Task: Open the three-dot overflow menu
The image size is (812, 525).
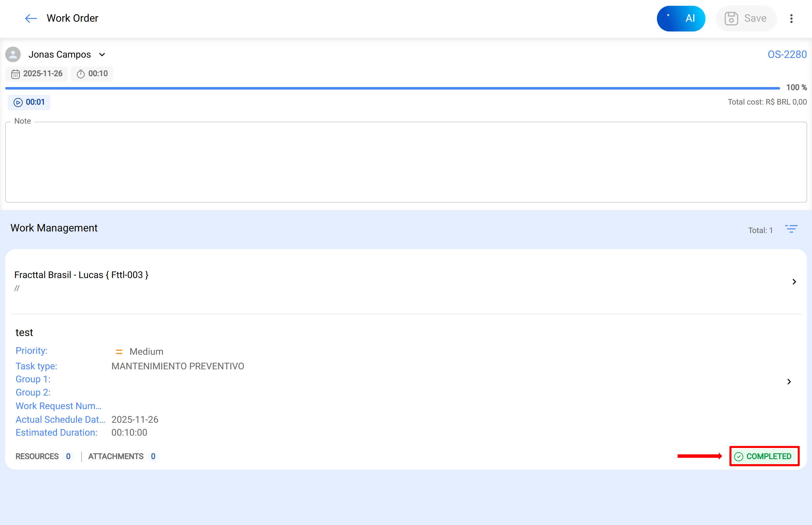Action: click(791, 18)
